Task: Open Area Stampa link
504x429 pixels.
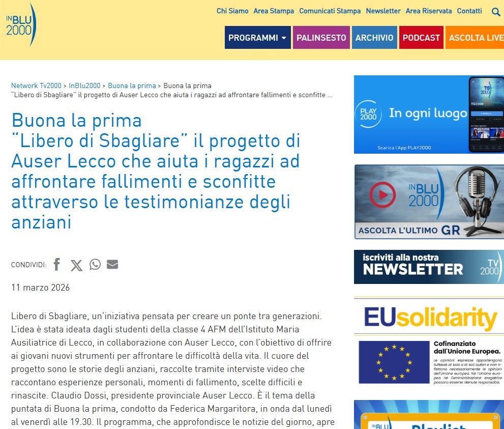Action: tap(274, 11)
